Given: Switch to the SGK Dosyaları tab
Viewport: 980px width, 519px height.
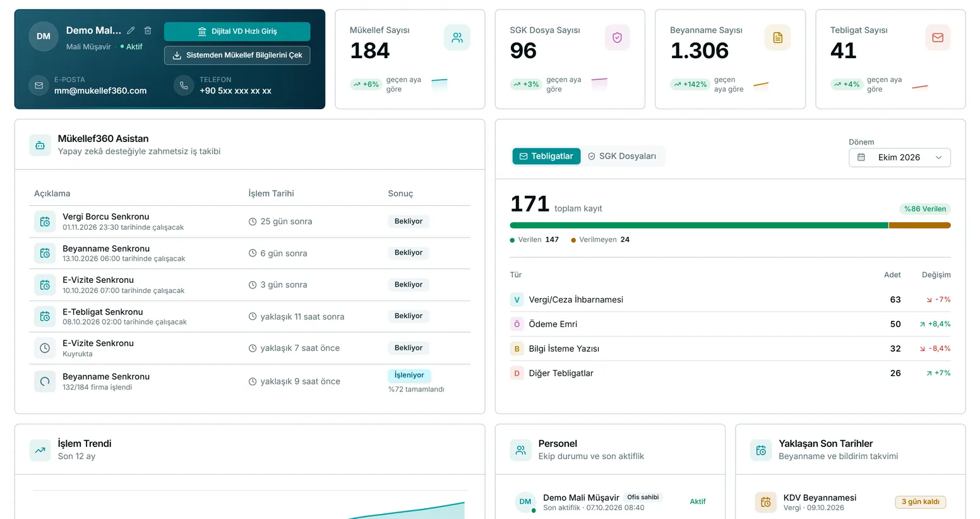Looking at the screenshot, I should [x=622, y=156].
